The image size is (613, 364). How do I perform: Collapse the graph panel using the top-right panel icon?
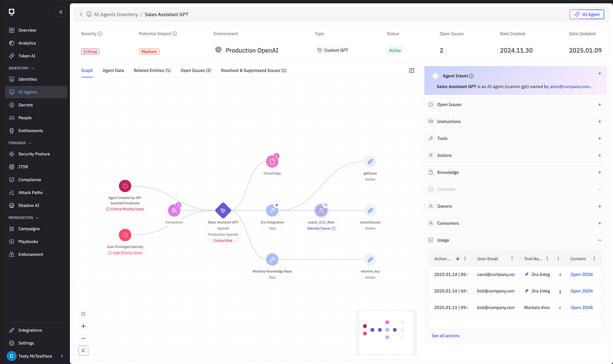point(412,70)
